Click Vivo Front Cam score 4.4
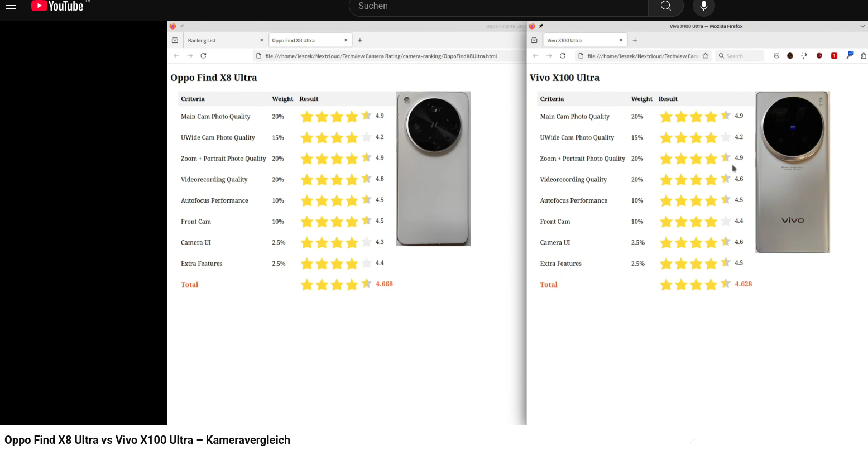 coord(739,221)
